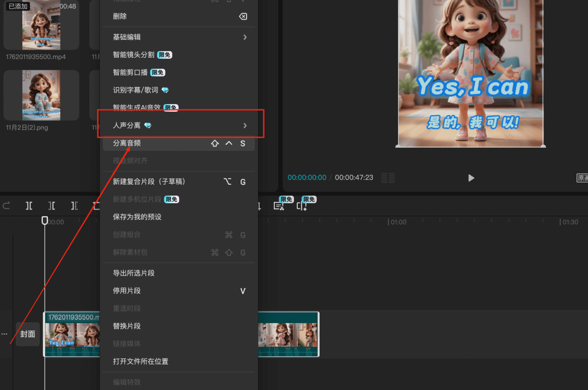Click the rightmost 限免-badged timeline toolbar icon

point(302,206)
